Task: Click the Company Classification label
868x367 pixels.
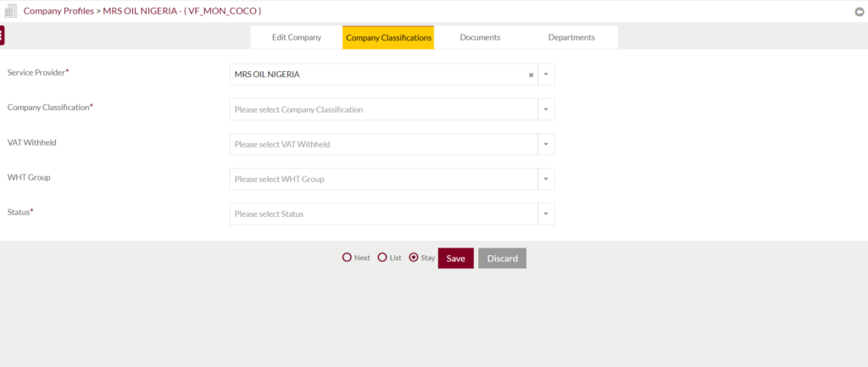Action: 50,108
